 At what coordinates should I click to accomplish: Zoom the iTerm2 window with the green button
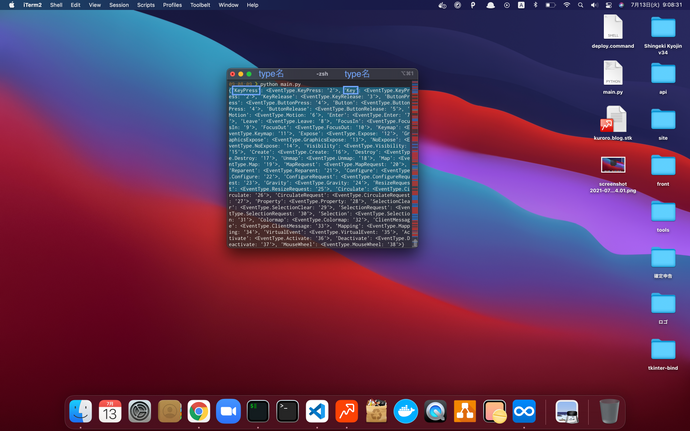[x=249, y=74]
